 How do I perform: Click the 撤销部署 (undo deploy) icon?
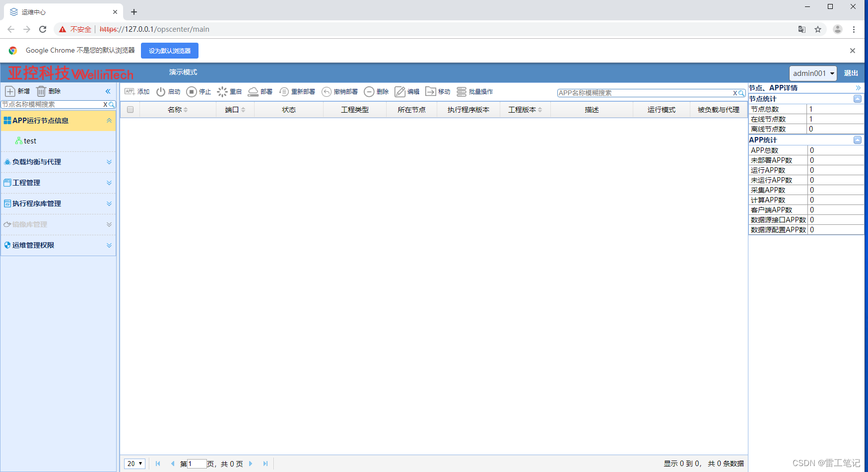[327, 92]
